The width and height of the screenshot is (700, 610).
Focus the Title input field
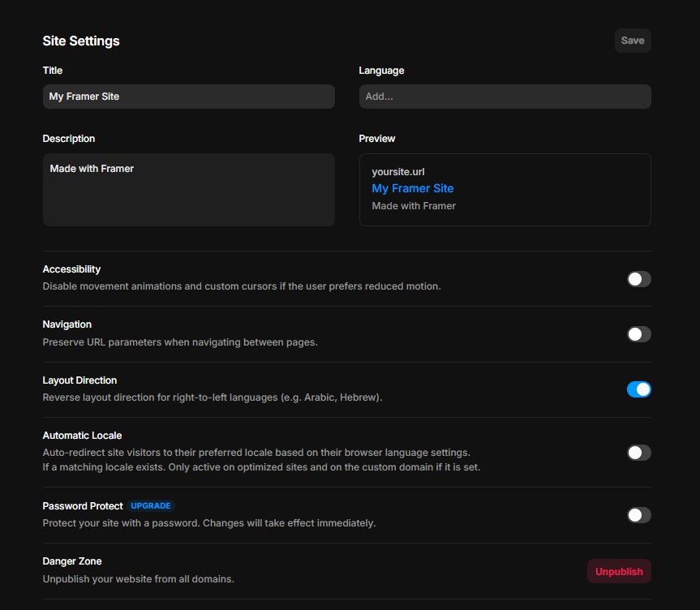[x=189, y=97]
